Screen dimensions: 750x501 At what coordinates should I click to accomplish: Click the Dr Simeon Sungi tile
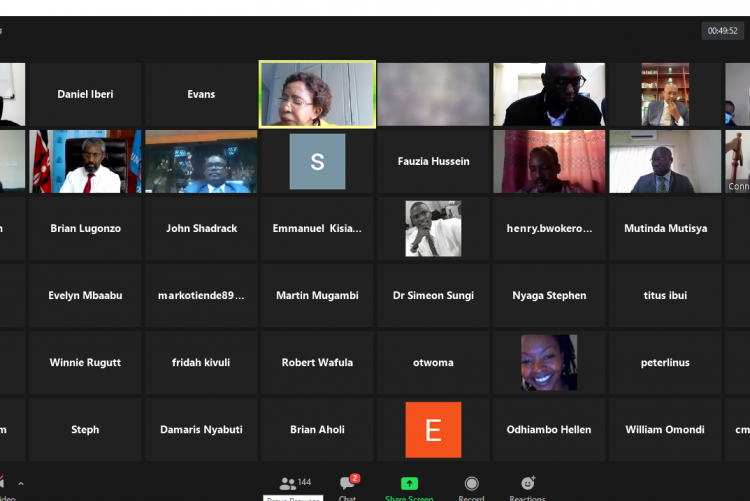click(x=433, y=296)
